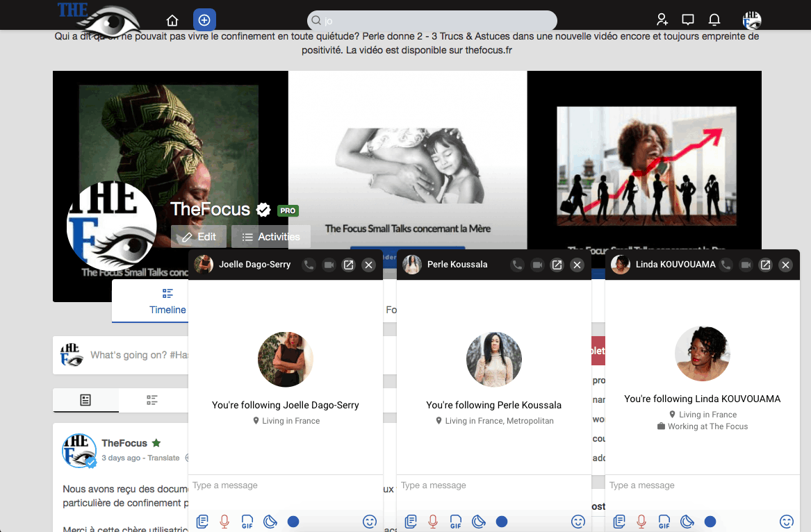Record voice message in Joelle Dago-Serry chat
The image size is (811, 532).
pos(224,521)
